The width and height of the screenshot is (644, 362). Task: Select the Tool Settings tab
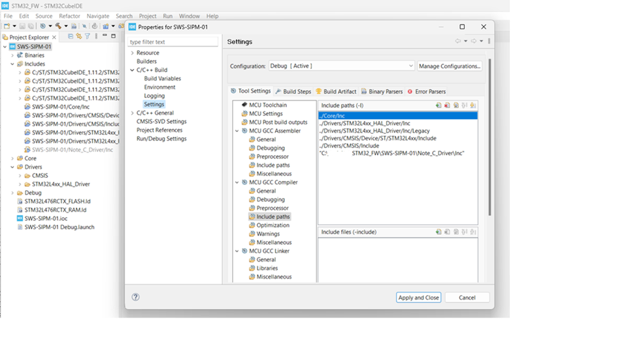point(251,91)
